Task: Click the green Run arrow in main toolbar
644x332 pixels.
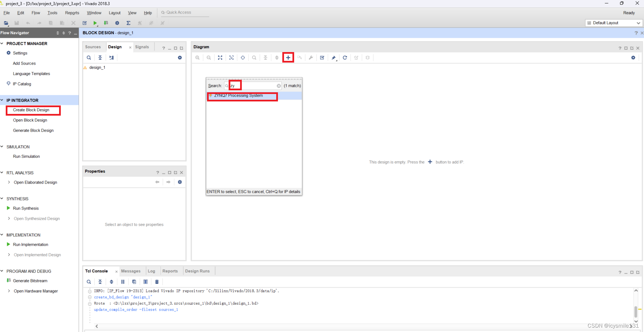Action: (x=95, y=23)
